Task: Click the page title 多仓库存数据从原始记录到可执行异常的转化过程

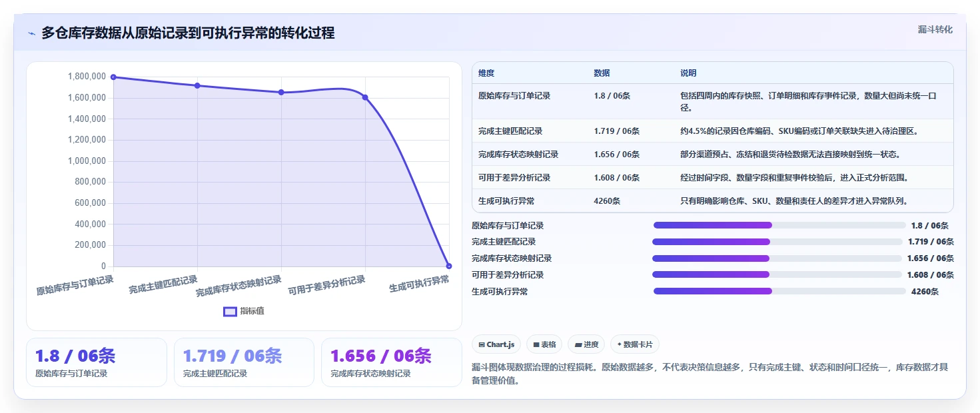Action: [x=188, y=33]
